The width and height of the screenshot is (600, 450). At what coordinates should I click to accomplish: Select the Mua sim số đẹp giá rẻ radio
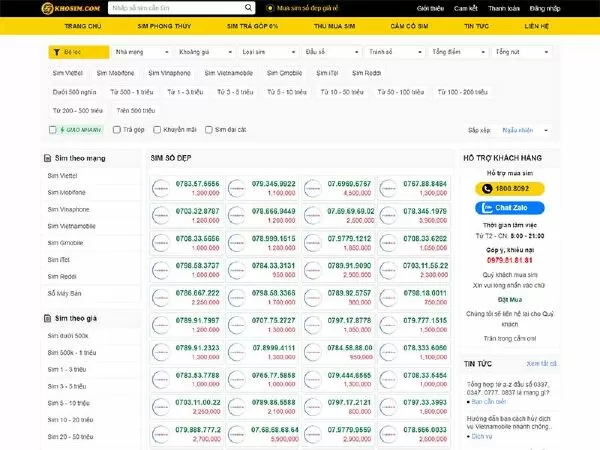(x=270, y=8)
